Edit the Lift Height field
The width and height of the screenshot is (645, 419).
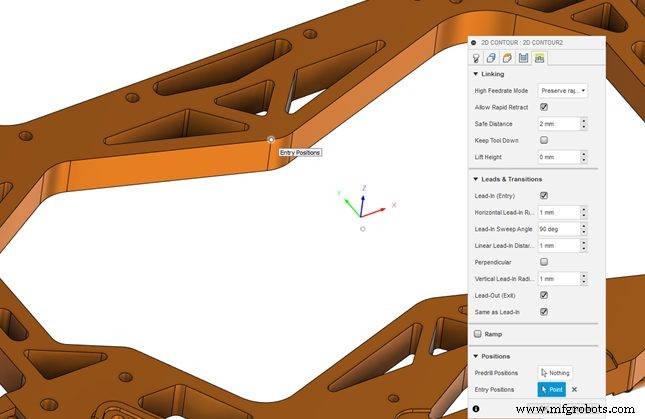(559, 157)
